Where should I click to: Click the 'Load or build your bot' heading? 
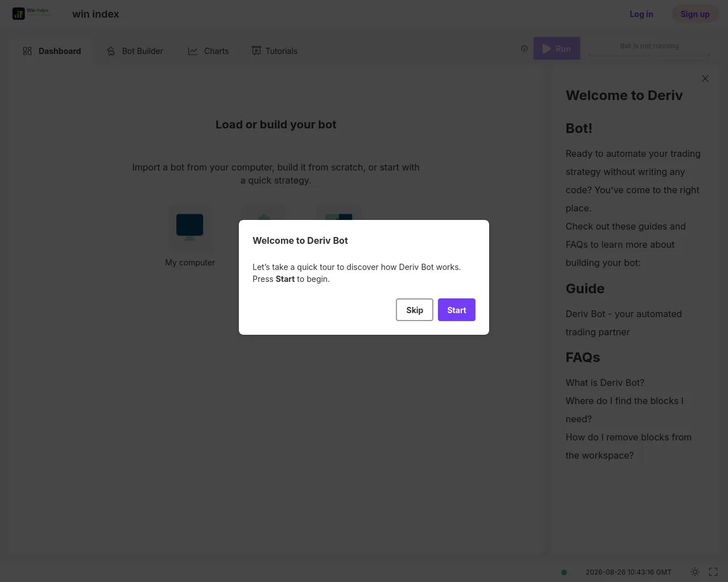click(x=276, y=124)
